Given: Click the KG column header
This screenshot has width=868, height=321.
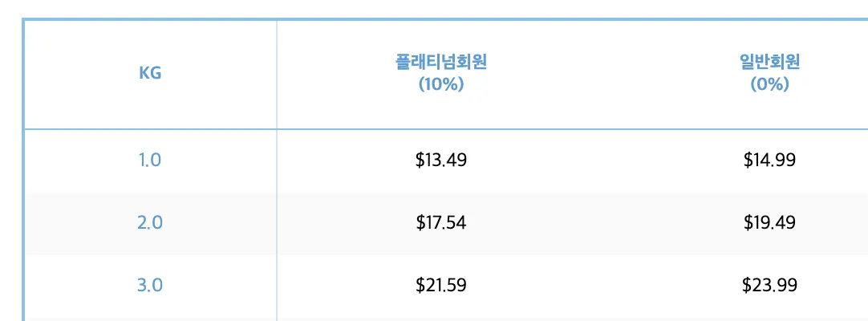Looking at the screenshot, I should (150, 73).
